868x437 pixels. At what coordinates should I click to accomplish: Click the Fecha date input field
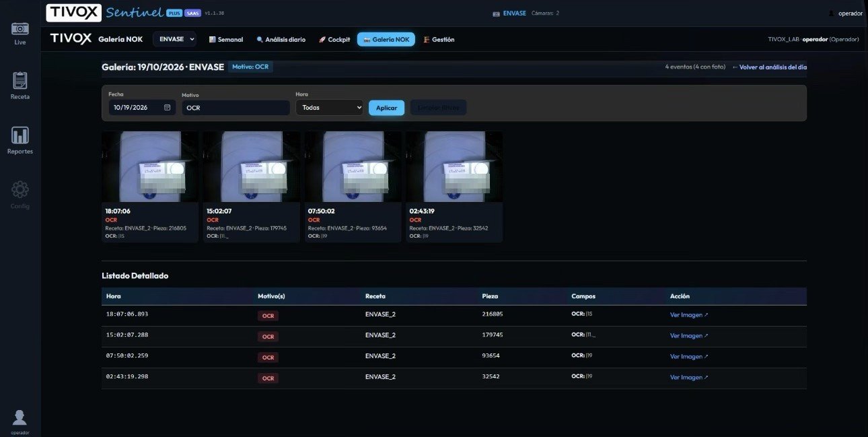click(x=142, y=108)
